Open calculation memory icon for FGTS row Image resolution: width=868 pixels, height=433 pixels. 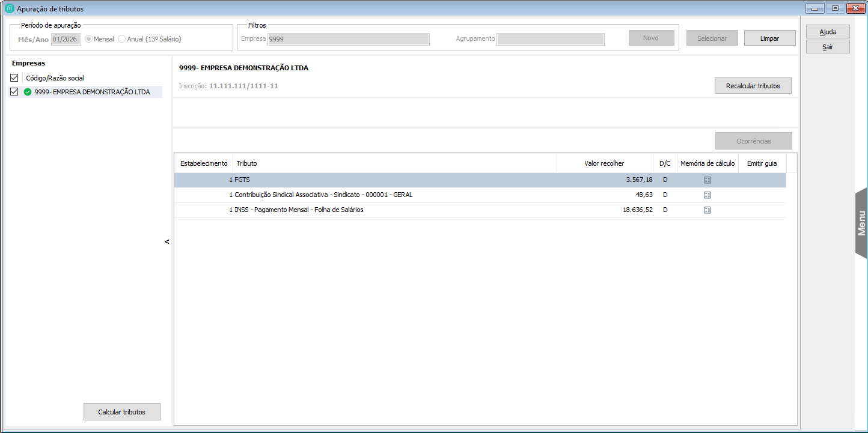(x=707, y=180)
